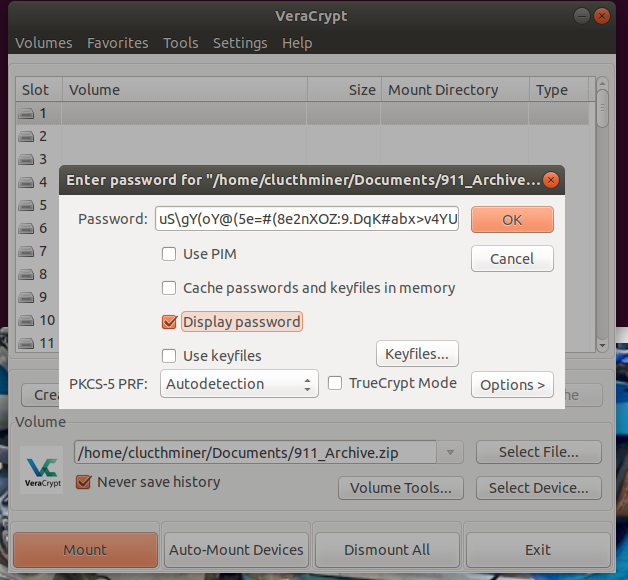
Task: Select the drive icon for slot 3
Action: tap(26, 159)
